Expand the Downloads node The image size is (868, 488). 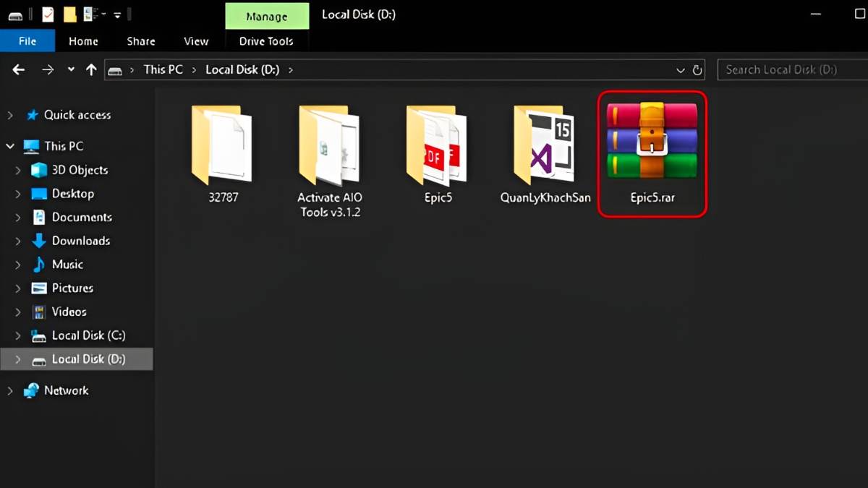[18, 241]
